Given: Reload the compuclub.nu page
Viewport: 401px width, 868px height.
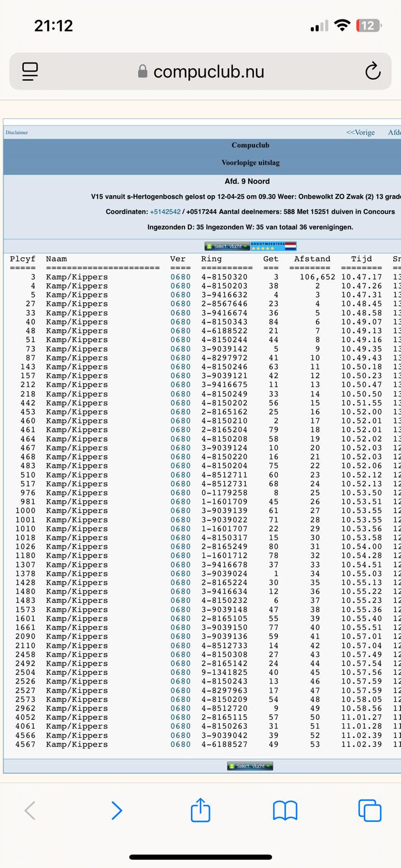Looking at the screenshot, I should tap(372, 71).
